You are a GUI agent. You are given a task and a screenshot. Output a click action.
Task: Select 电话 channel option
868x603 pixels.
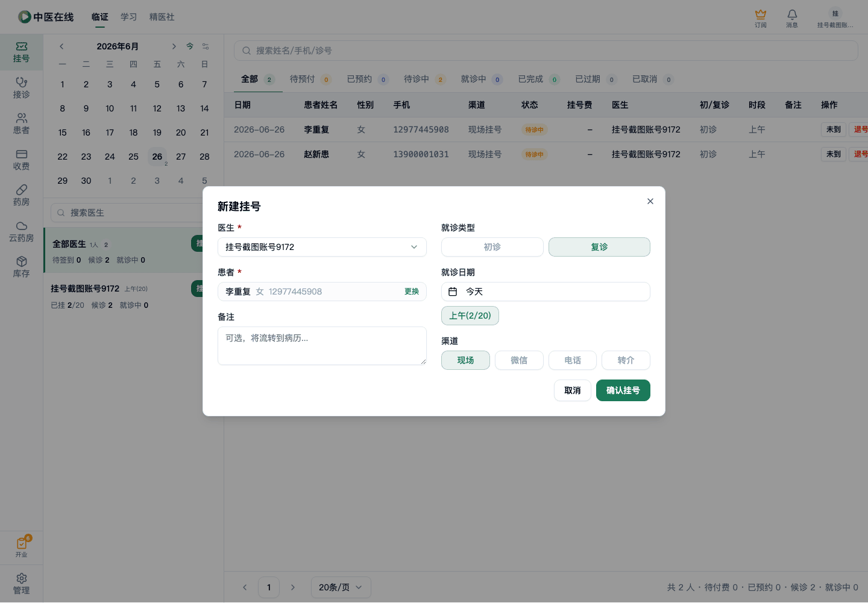[x=573, y=360]
